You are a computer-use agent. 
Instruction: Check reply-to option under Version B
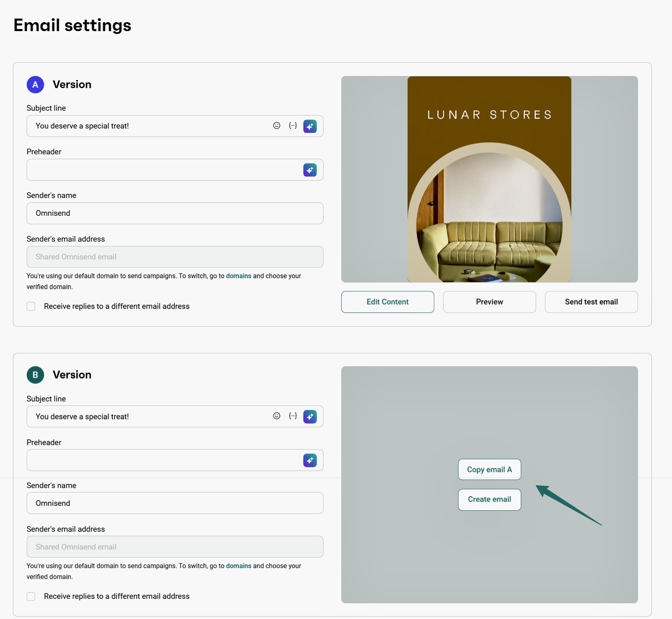31,596
